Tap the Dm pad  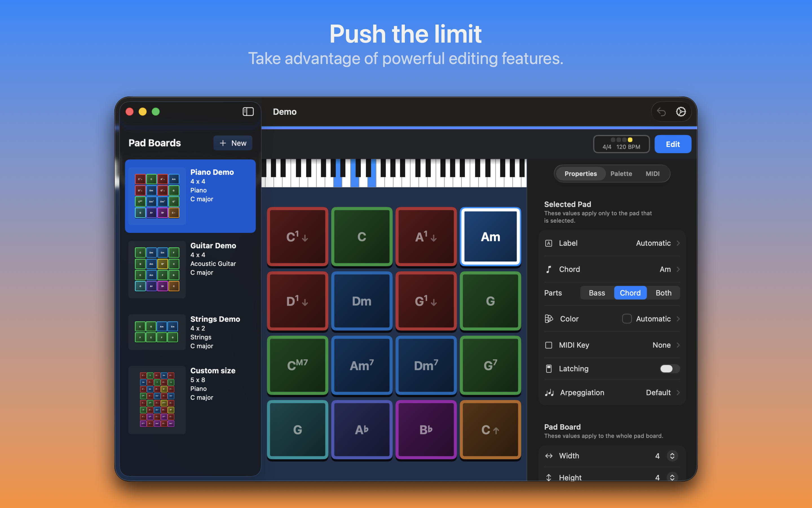click(362, 301)
